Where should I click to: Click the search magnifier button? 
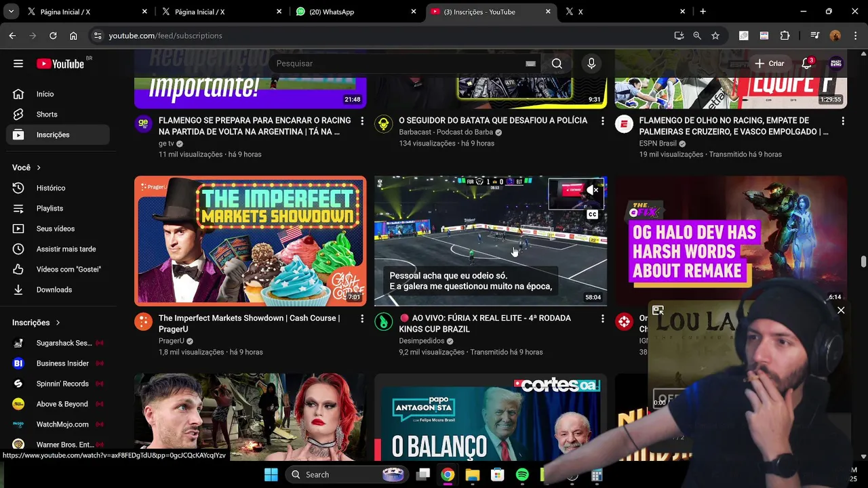557,63
